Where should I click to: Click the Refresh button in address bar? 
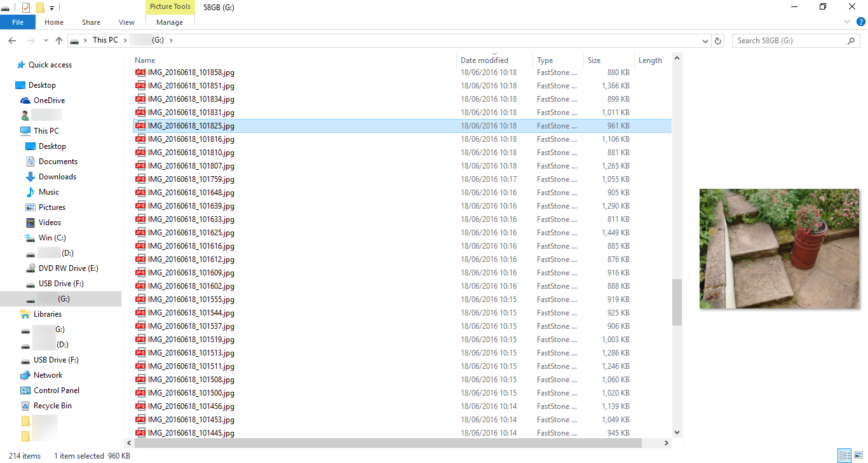pos(718,41)
